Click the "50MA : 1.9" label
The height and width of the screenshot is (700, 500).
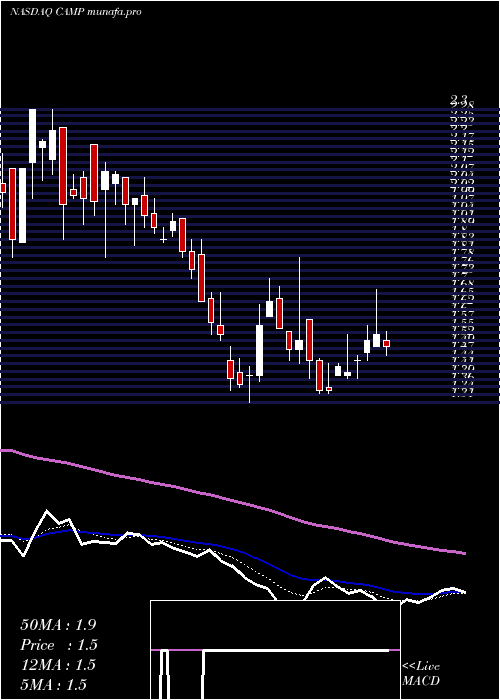point(58,625)
